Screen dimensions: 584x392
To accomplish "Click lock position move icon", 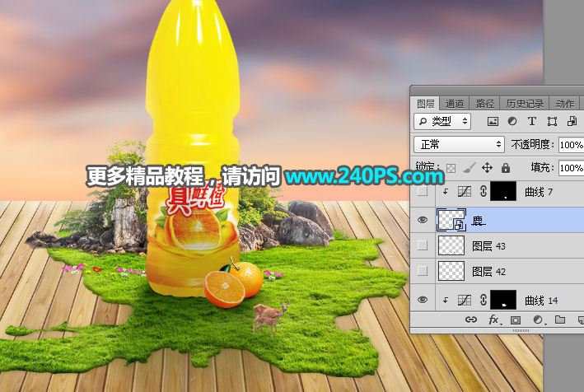I will [487, 168].
